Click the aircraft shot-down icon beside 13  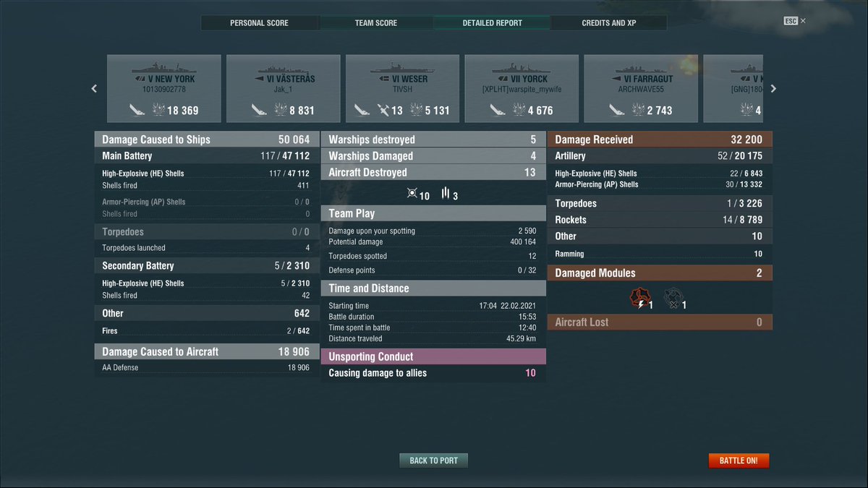coord(383,110)
